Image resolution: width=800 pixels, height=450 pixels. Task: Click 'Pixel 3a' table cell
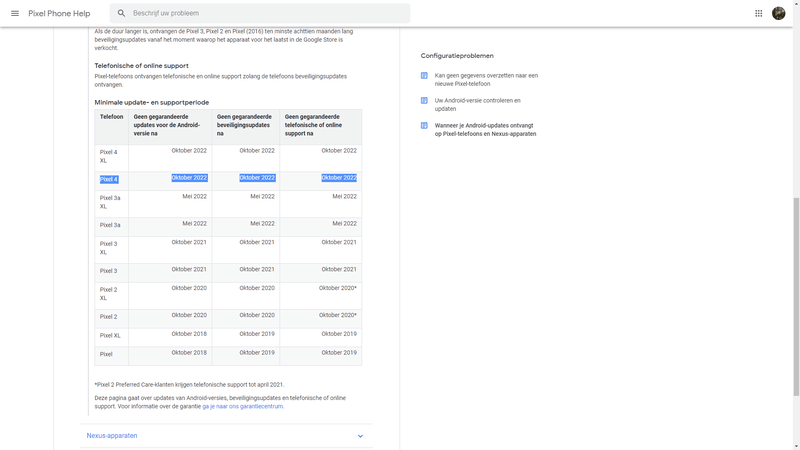coord(110,225)
